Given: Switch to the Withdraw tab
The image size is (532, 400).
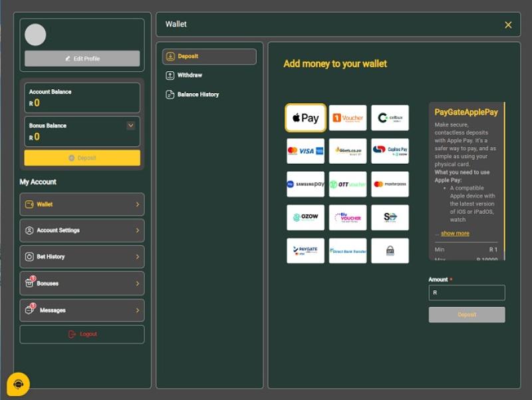Looking at the screenshot, I should coord(190,75).
